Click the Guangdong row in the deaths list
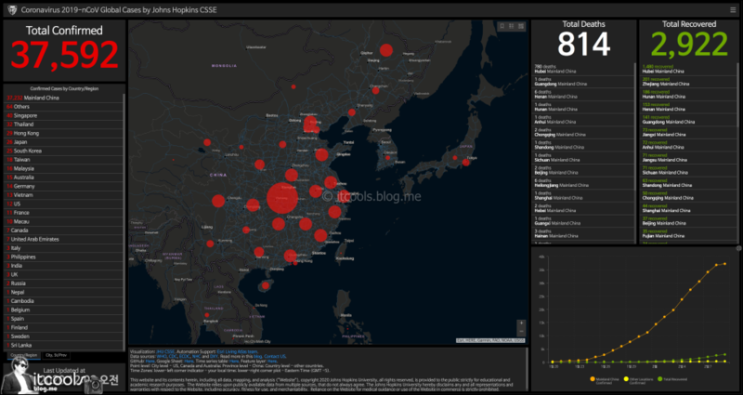The image size is (743, 395). 583,82
